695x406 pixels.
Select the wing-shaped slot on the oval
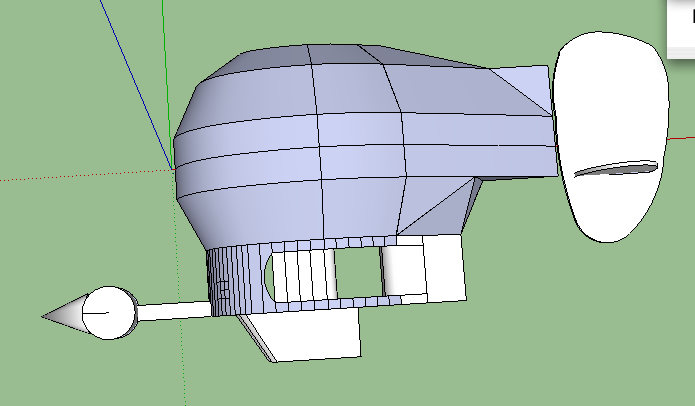(x=617, y=169)
